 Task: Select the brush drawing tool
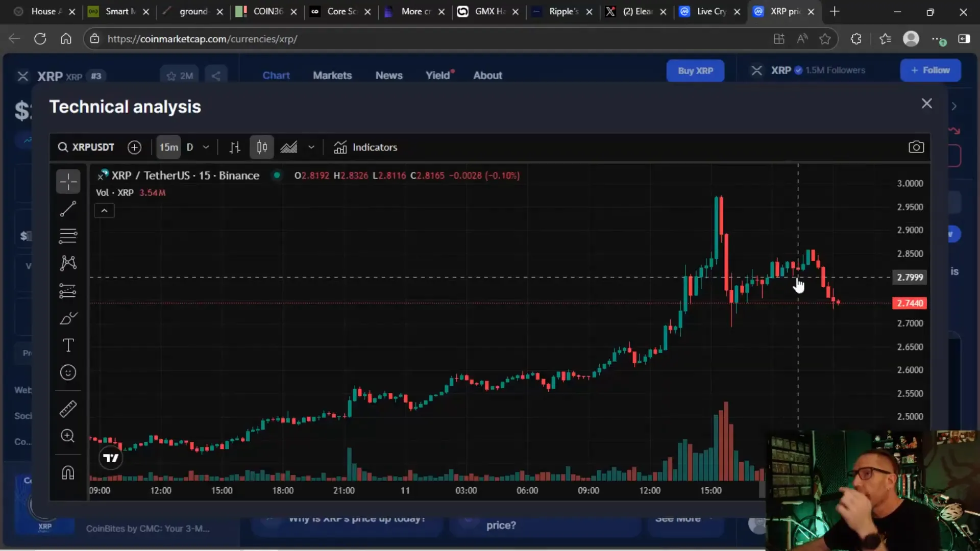[68, 318]
